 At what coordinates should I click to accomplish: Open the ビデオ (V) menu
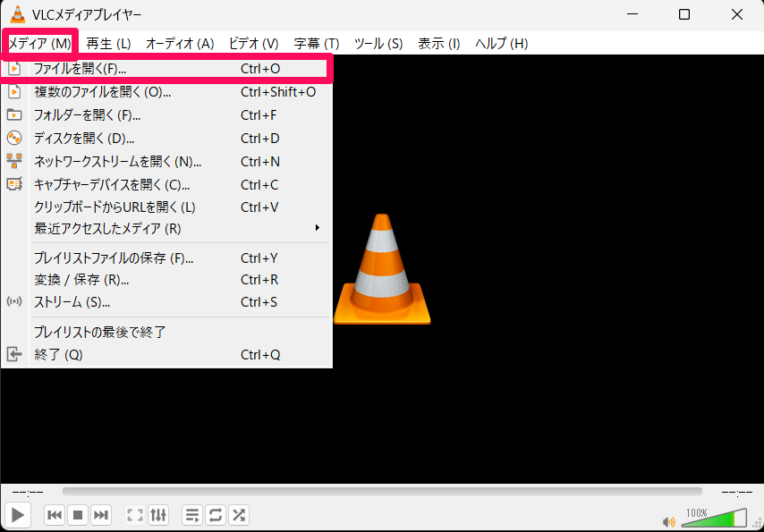click(253, 43)
